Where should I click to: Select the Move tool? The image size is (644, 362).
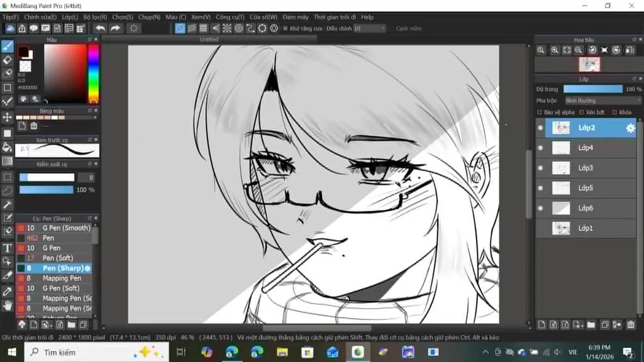8,117
